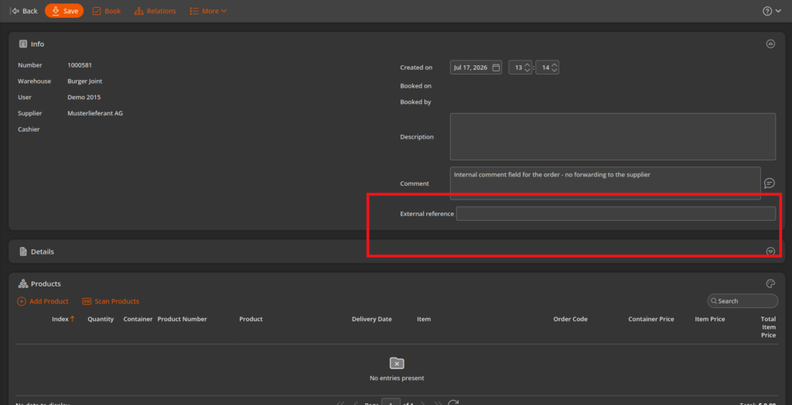Sort by Delivery Date column header
This screenshot has width=792, height=405.
click(372, 319)
